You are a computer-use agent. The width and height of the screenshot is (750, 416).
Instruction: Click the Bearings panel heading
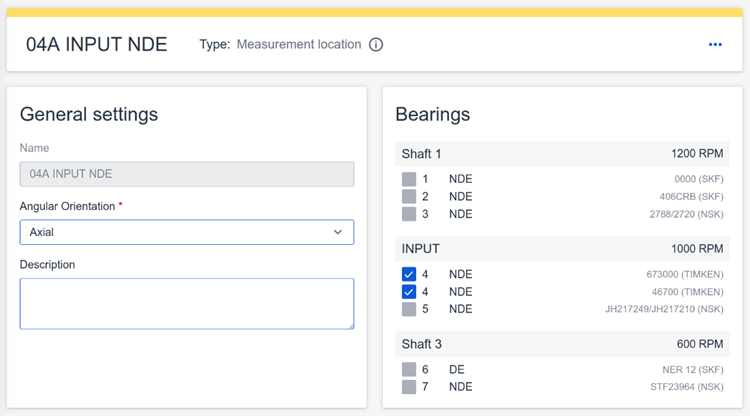point(433,114)
